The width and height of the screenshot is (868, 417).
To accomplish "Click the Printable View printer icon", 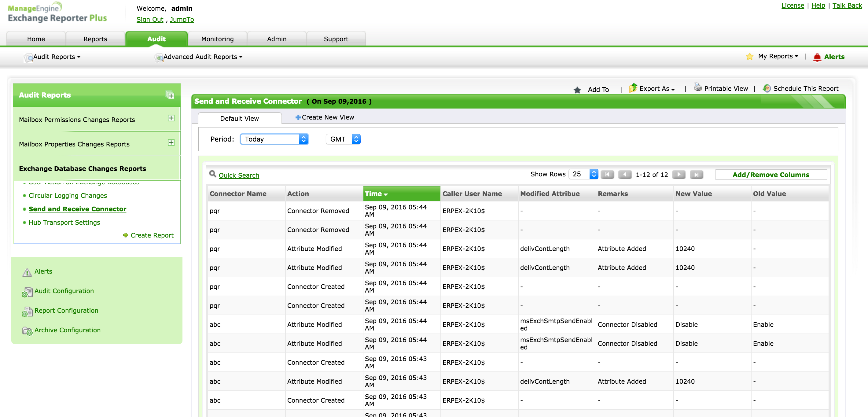I will 697,88.
